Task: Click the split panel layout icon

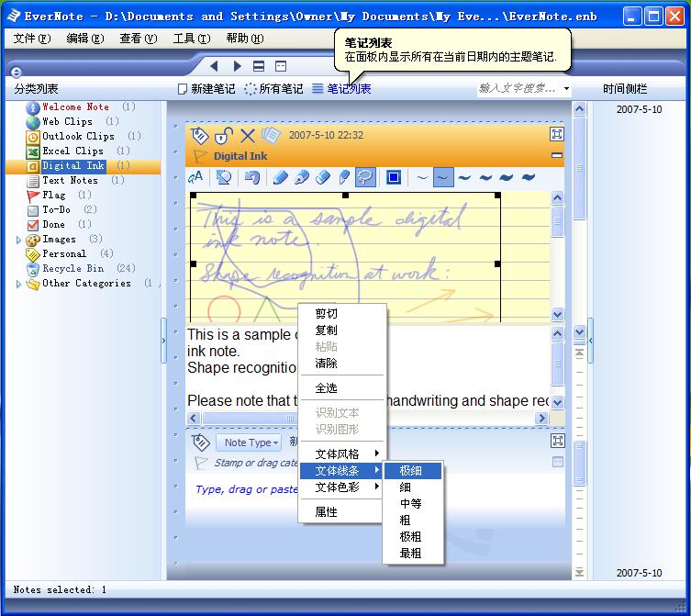Action: (x=259, y=66)
